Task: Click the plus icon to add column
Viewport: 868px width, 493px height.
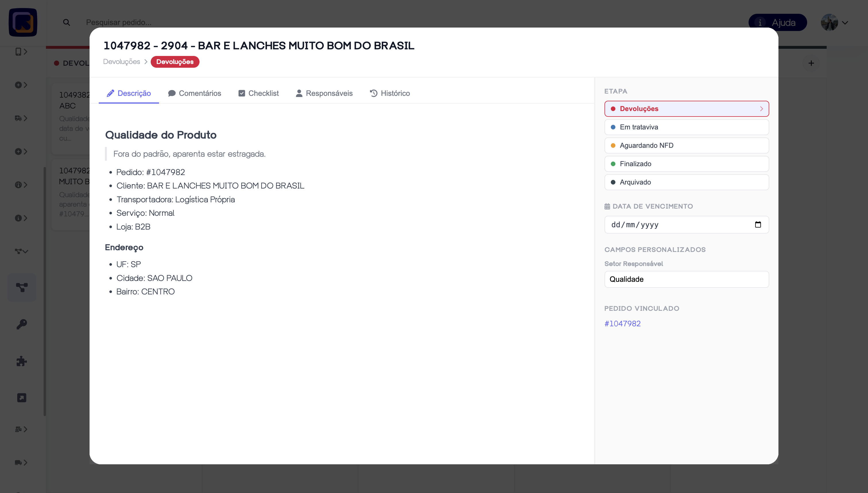Action: 811,63
